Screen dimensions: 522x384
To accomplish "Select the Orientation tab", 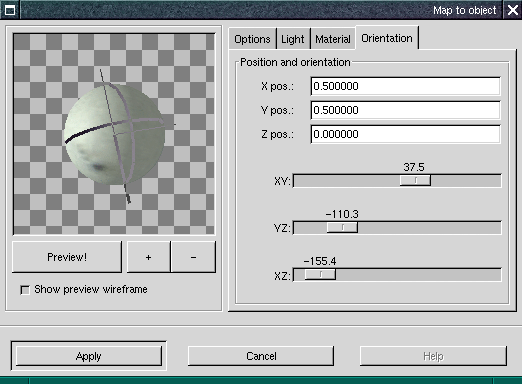I will 387,38.
